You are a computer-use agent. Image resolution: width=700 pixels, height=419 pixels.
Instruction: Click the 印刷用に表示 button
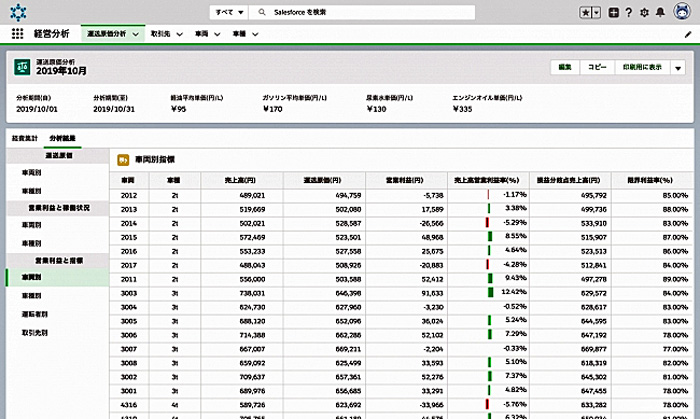point(642,67)
